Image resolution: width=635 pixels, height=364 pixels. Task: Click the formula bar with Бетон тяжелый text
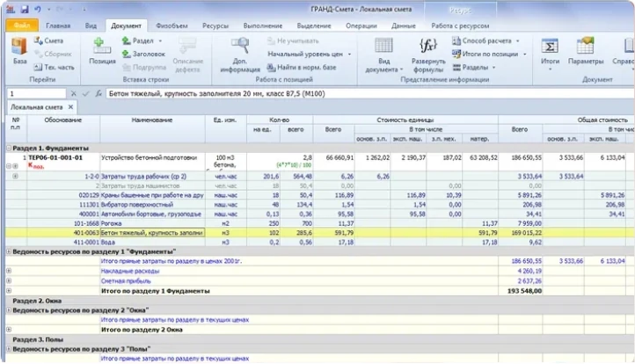pos(370,93)
